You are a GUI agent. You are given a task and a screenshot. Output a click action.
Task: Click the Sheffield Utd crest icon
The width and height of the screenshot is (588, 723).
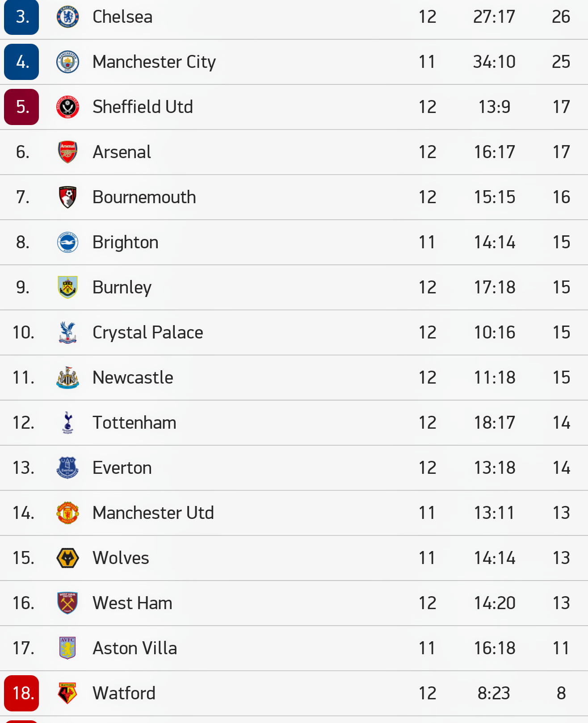(68, 107)
